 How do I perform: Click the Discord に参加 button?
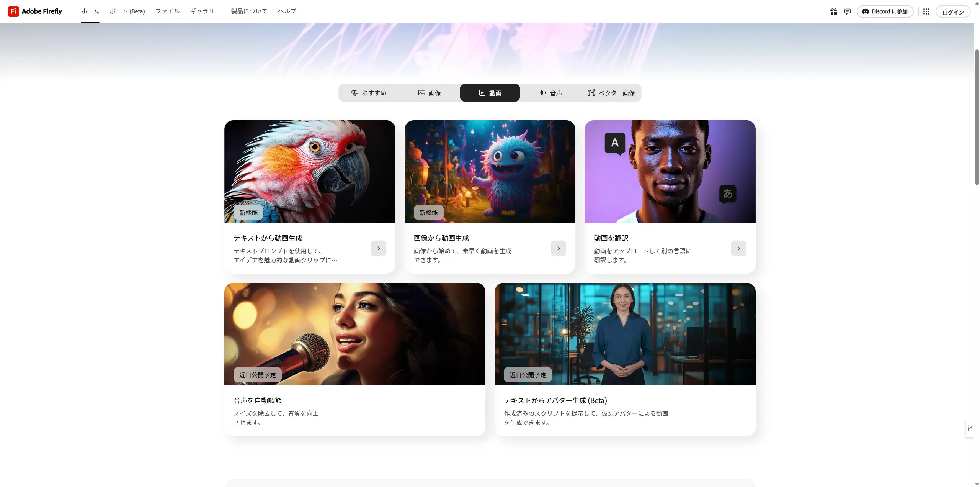tap(885, 11)
